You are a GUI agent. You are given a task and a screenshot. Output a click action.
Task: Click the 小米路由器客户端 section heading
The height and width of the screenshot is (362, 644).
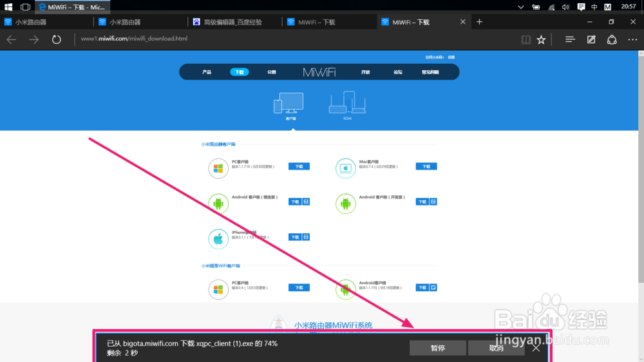click(x=218, y=144)
